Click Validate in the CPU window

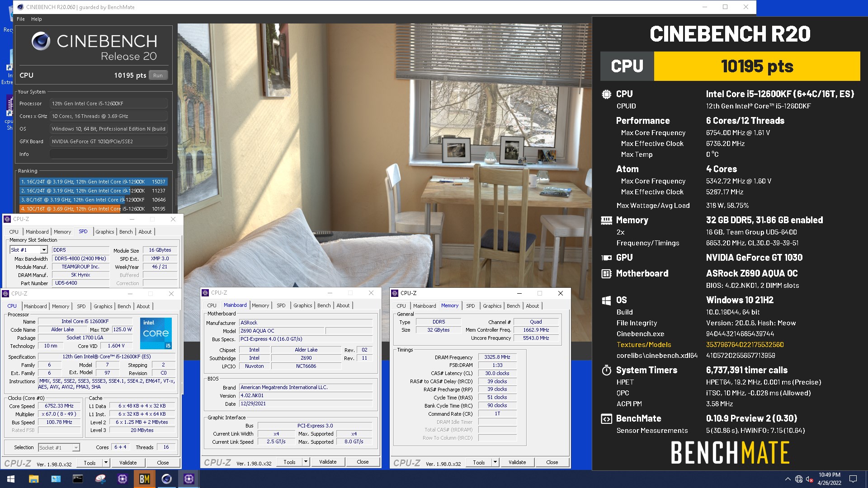[128, 463]
